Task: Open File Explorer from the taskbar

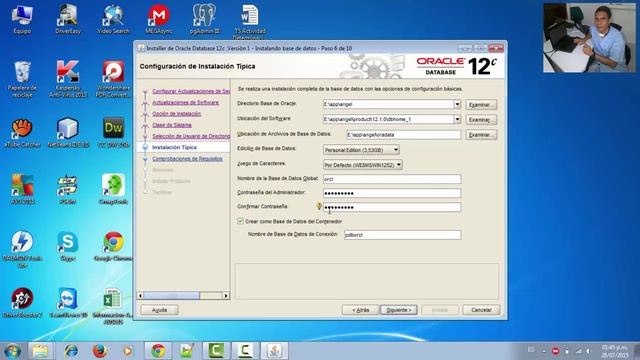Action: [40, 351]
